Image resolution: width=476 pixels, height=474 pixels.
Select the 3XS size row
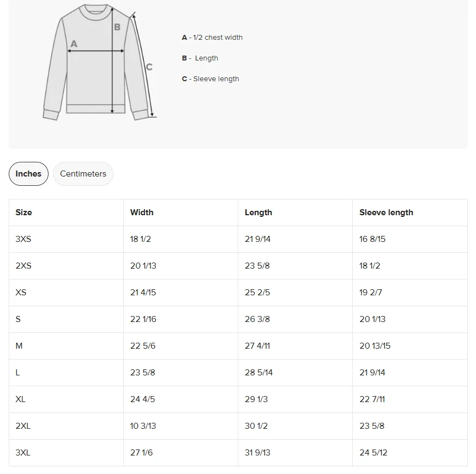pos(238,239)
